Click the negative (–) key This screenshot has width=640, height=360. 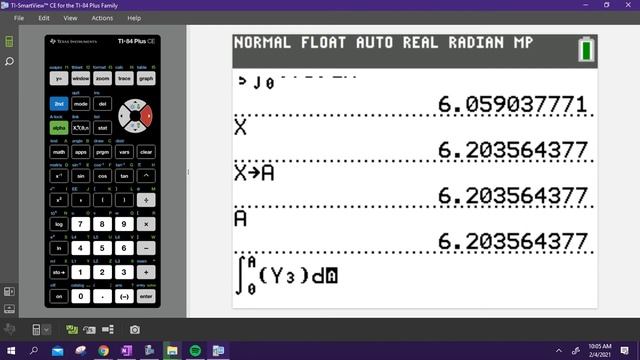(124, 296)
